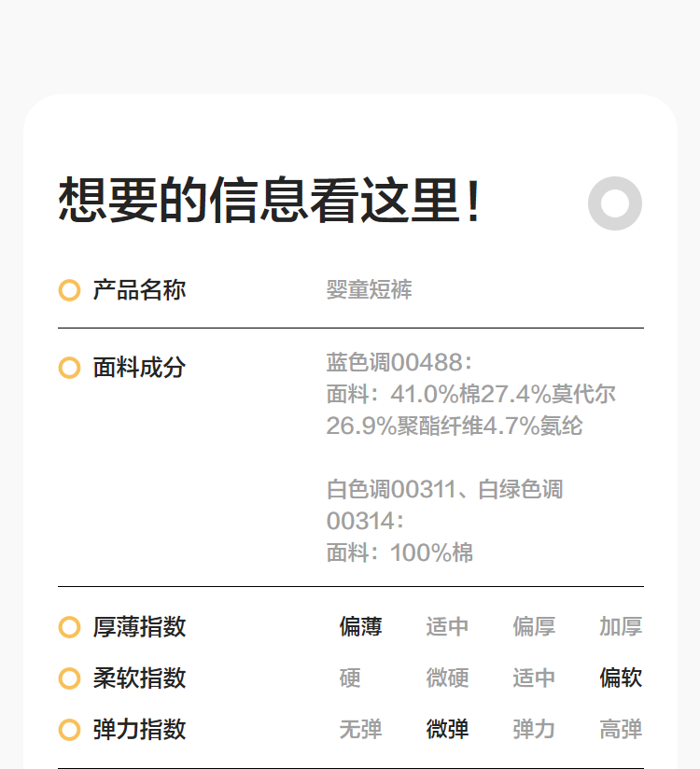This screenshot has width=700, height=769.
Task: Pick 高弹 elasticity option
Action: coord(621,730)
